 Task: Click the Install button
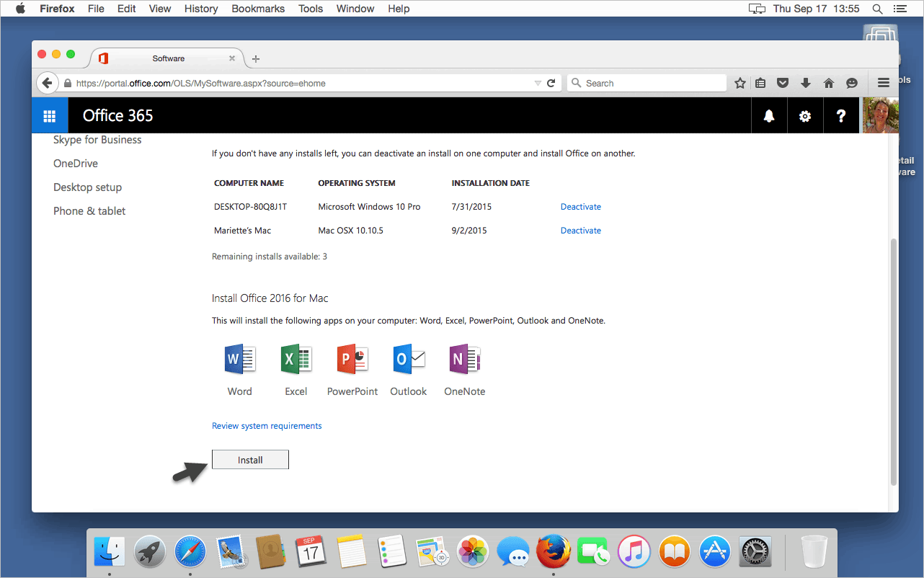click(x=250, y=460)
